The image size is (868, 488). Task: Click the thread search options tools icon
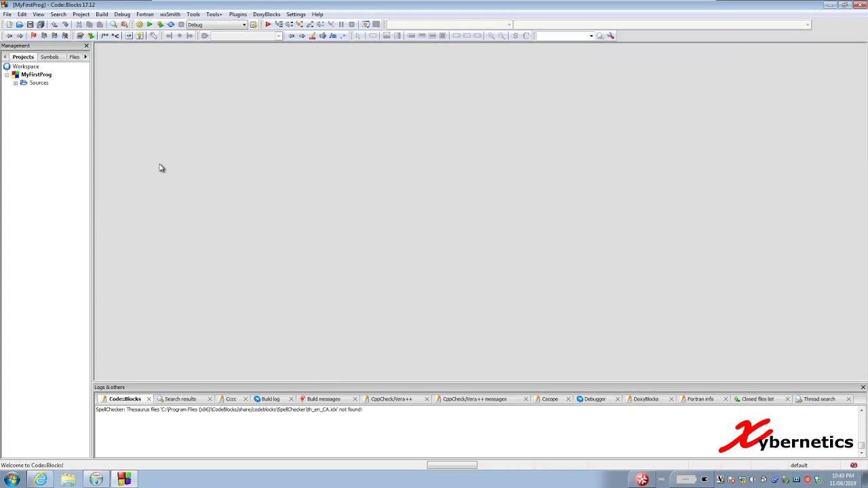pyautogui.click(x=610, y=35)
